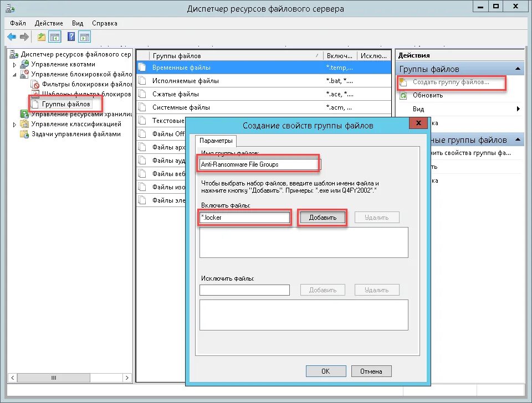
Task: Open the Действие menu
Action: 49,23
